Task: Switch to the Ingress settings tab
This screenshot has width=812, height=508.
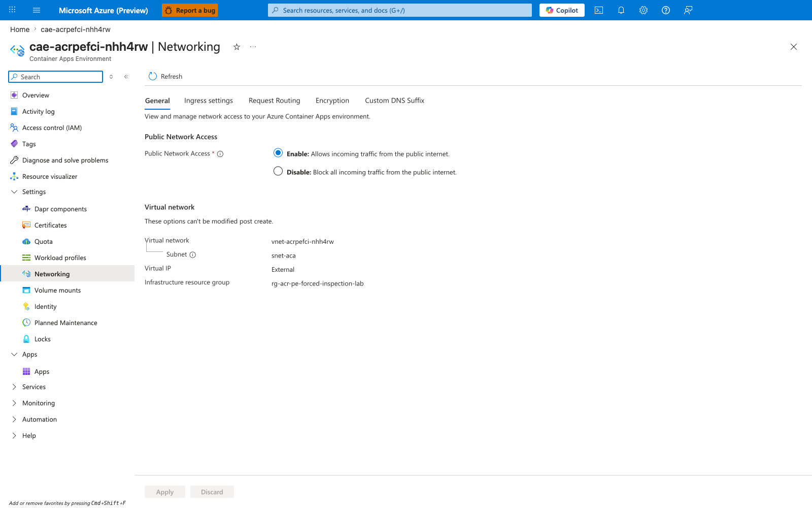Action: [x=209, y=101]
